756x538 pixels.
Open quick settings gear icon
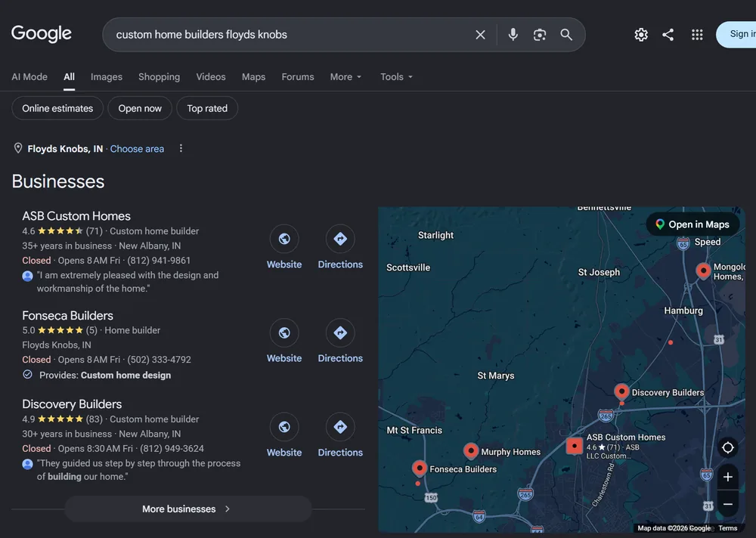tap(641, 35)
